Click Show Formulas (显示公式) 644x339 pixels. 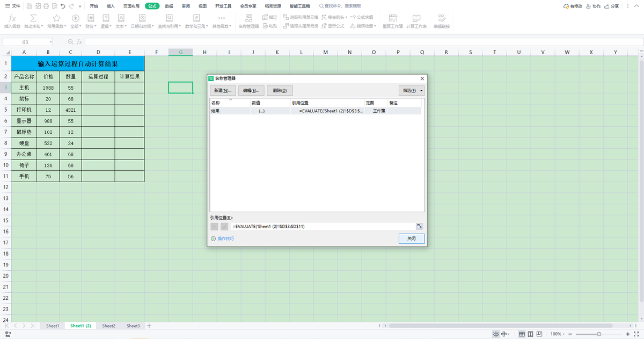click(333, 26)
